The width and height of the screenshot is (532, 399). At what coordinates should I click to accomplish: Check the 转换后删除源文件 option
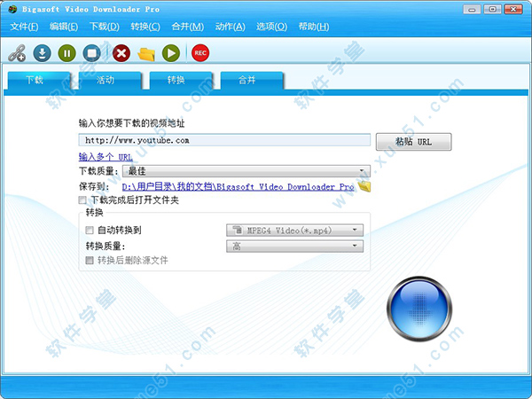(90, 261)
